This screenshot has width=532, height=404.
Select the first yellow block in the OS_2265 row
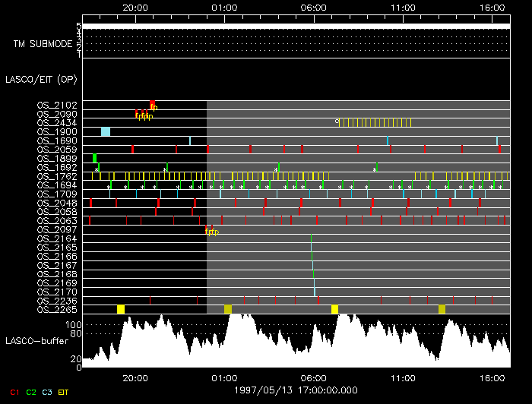pyautogui.click(x=121, y=309)
